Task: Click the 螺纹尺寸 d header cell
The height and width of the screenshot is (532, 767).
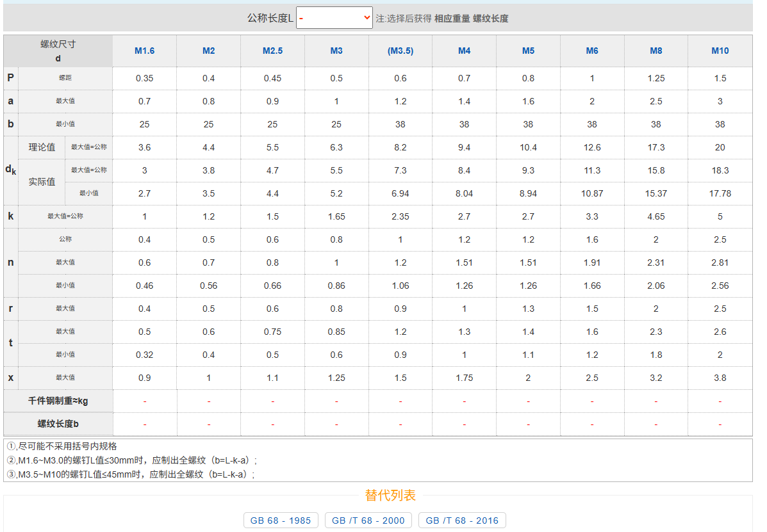Action: [x=58, y=51]
